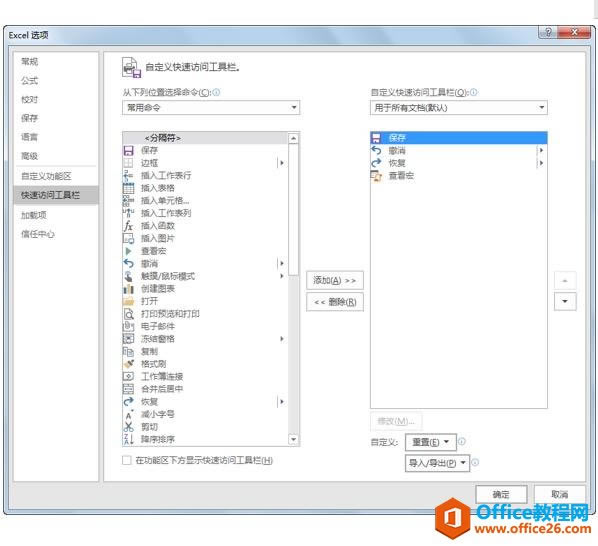This screenshot has height=546, width=598.
Task: Click the Email icon
Action: pos(129,327)
